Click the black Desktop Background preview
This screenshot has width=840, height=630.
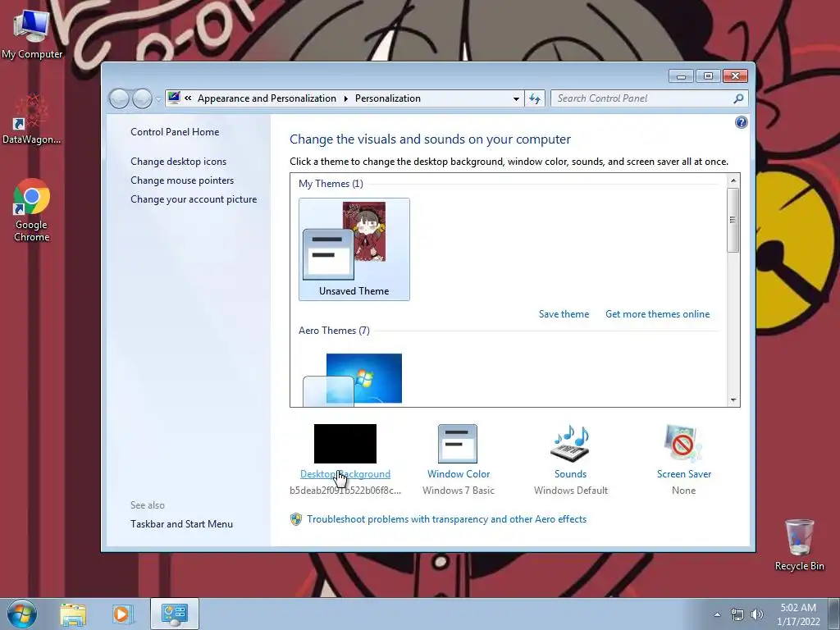coord(345,444)
